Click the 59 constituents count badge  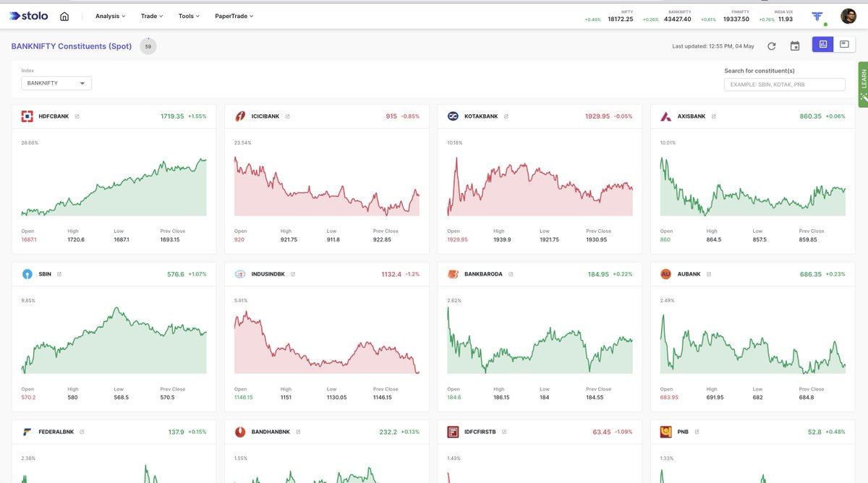148,46
